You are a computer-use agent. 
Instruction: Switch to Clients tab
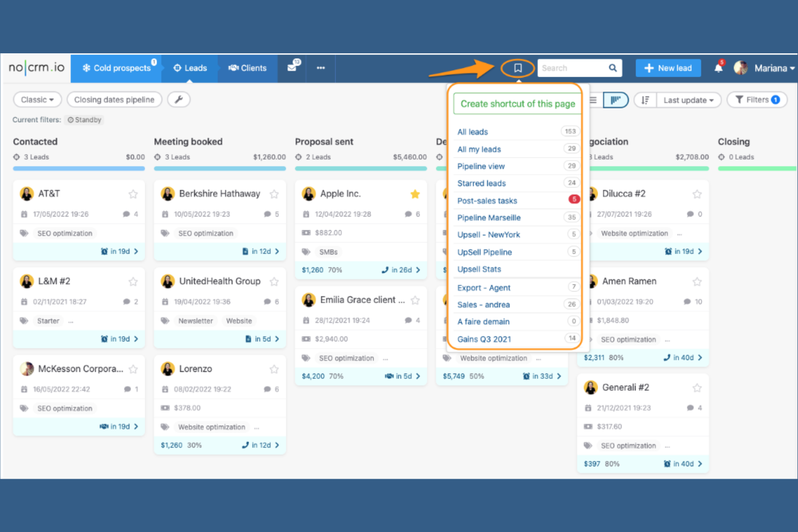(x=247, y=68)
